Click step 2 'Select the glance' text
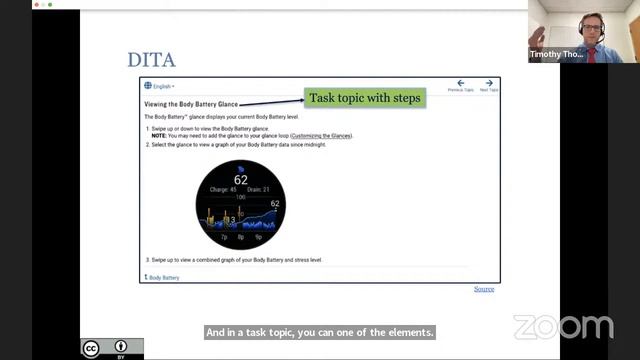 click(238, 144)
